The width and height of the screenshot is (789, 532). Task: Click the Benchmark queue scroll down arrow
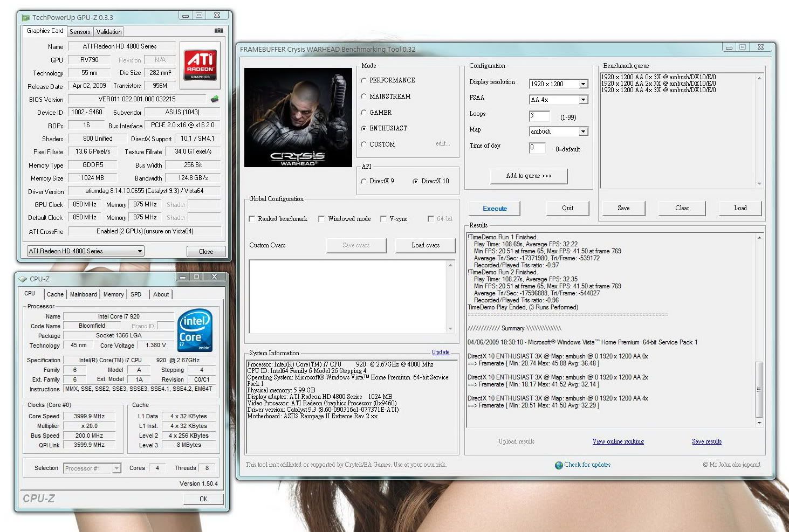pyautogui.click(x=759, y=184)
